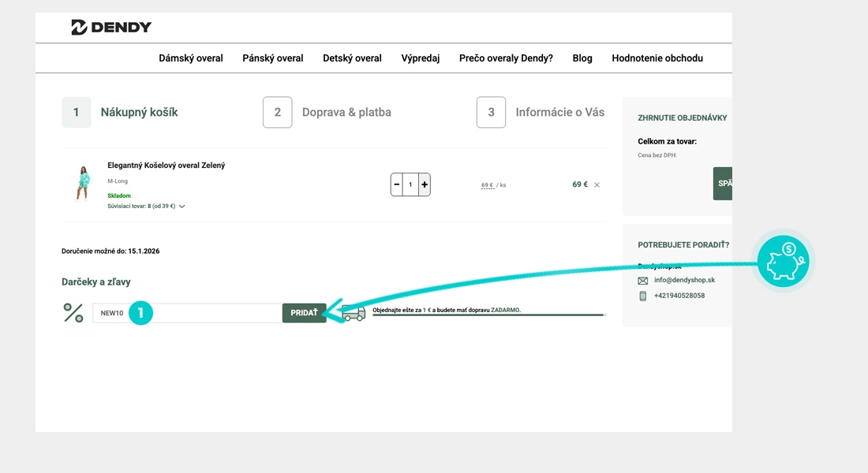This screenshot has height=473, width=868.
Task: Go to step 3 Informácie o Vás
Action: coord(541,113)
